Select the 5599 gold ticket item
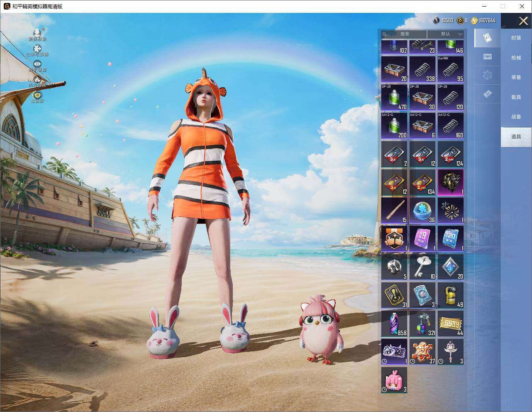Image resolution: width=532 pixels, height=412 pixels. pyautogui.click(x=451, y=323)
